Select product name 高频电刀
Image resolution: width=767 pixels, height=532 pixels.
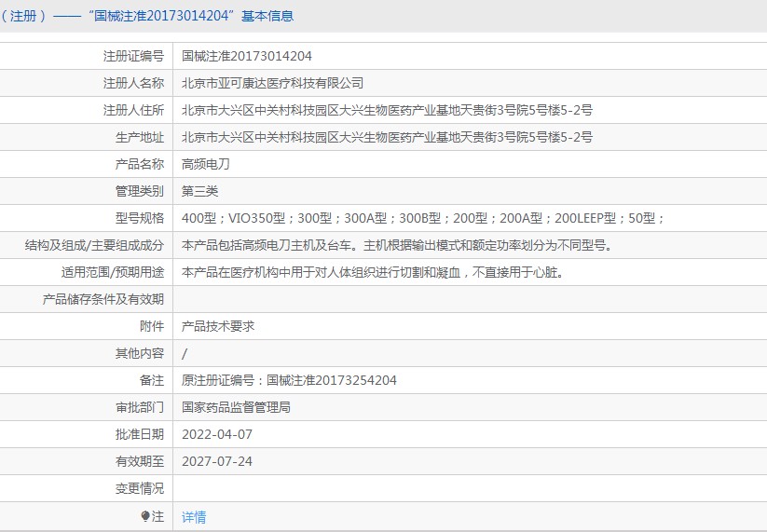pyautogui.click(x=205, y=164)
